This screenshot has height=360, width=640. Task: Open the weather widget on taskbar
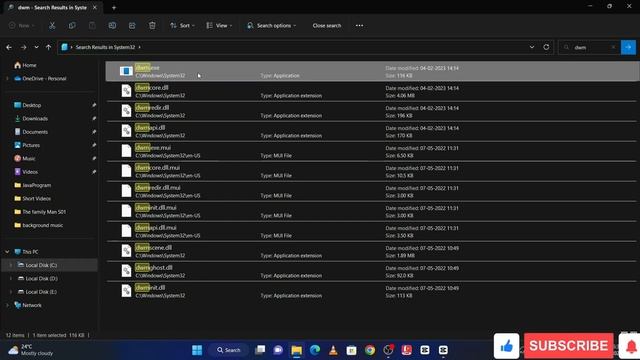[31, 350]
